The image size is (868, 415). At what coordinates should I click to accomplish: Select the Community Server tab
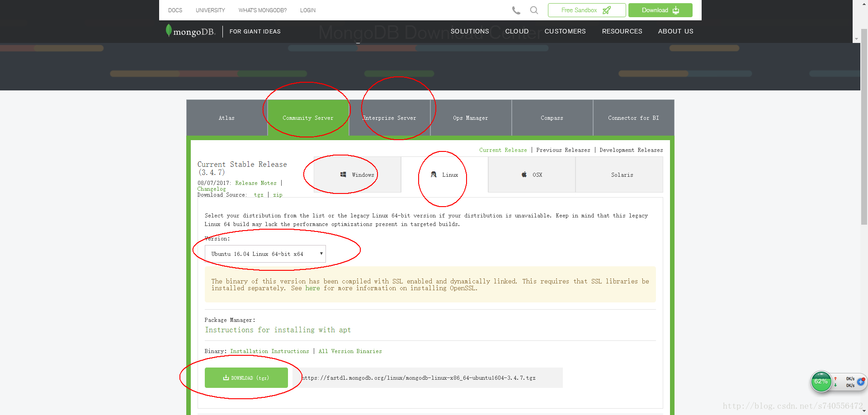point(308,118)
